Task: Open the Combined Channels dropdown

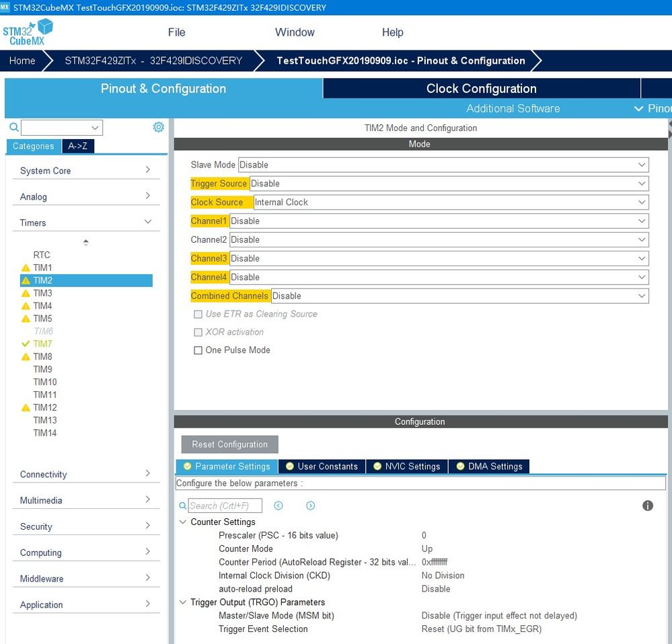Action: pos(460,296)
